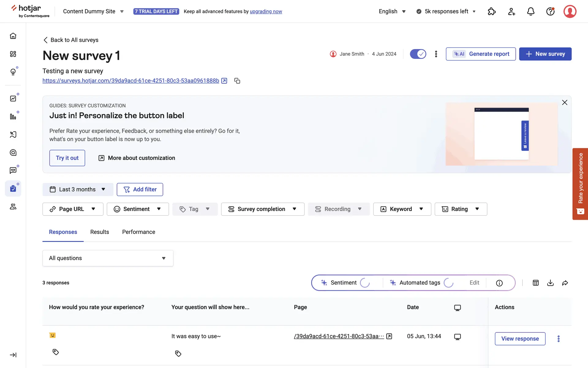Screen dimensions: 588x368
Task: Open the Last 3 months date dropdown
Action: (x=78, y=190)
